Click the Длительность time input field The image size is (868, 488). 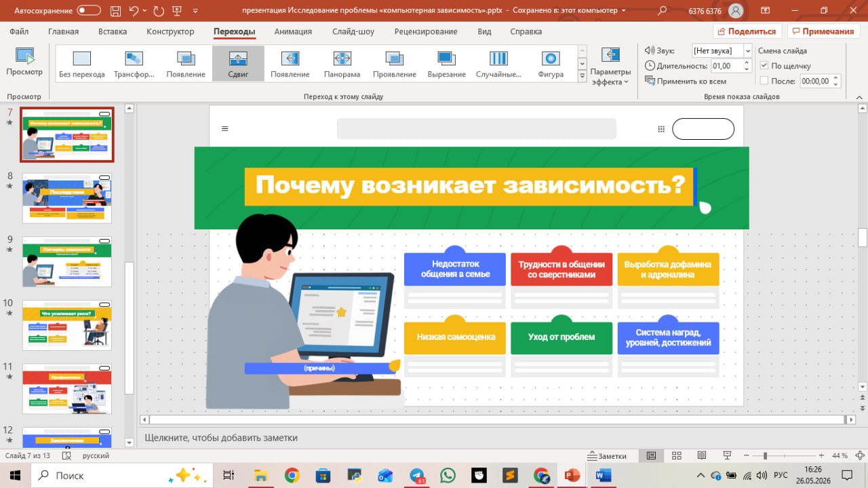tap(726, 66)
